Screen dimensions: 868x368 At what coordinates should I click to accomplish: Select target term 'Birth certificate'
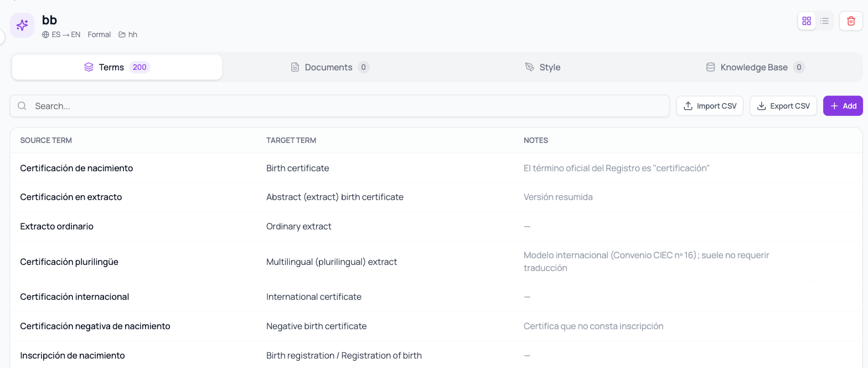pos(298,168)
